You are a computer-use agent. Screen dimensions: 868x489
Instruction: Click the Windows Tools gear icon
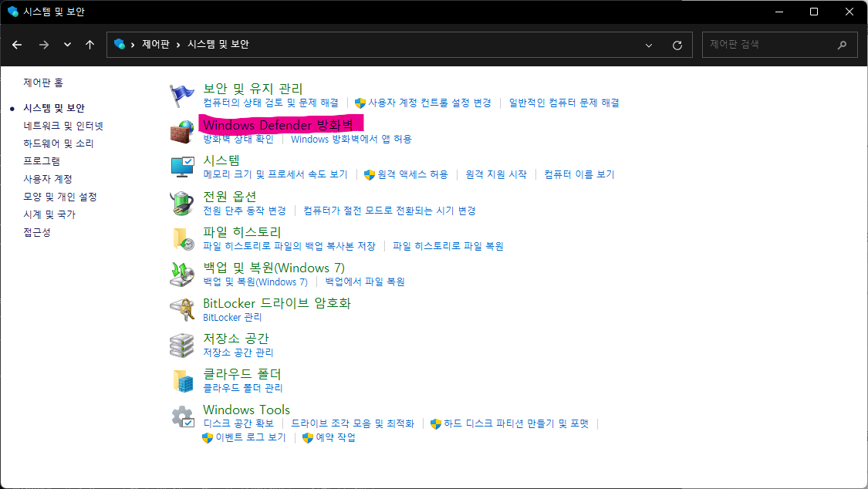[183, 416]
